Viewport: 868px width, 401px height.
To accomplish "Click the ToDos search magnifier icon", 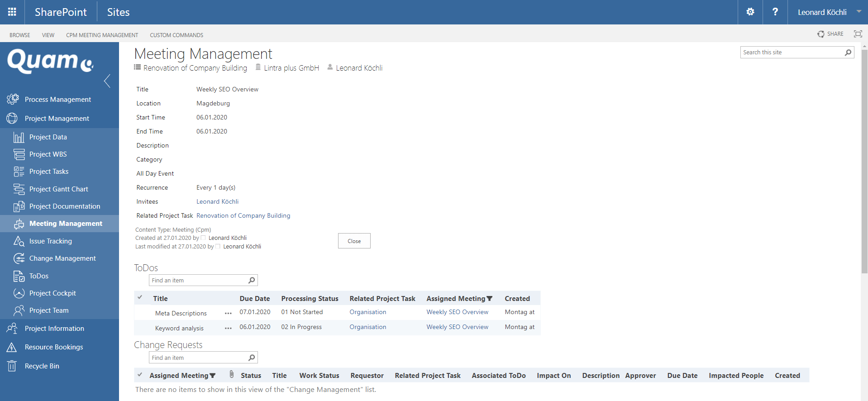I will [x=252, y=280].
